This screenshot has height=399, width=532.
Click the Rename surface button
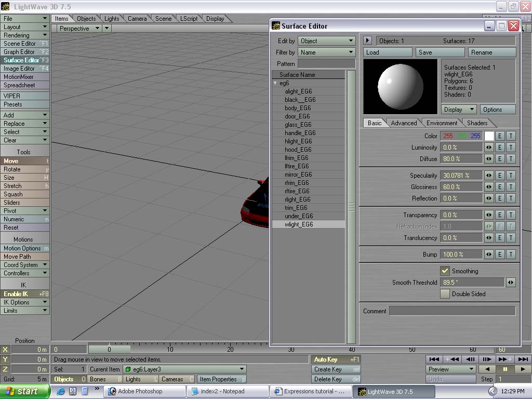coord(492,52)
